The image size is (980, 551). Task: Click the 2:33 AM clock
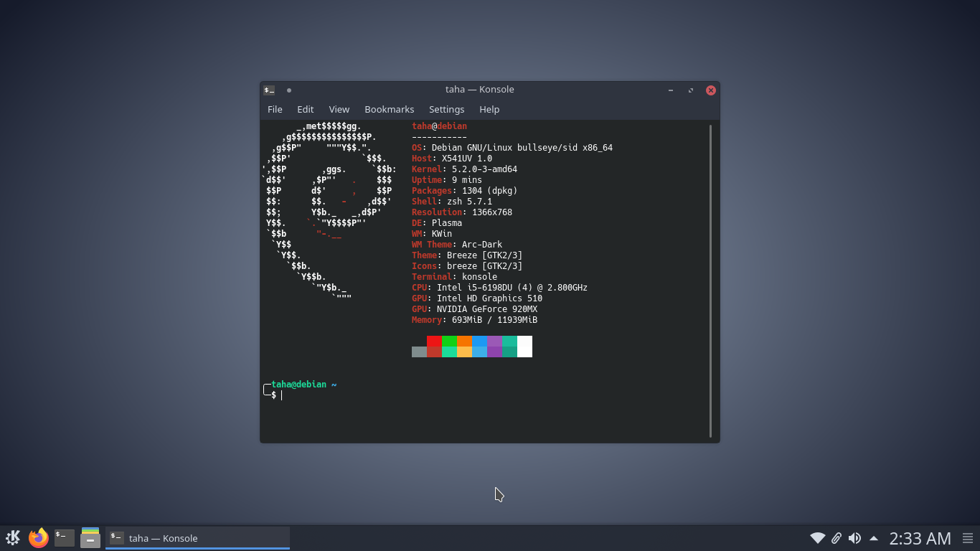point(920,538)
